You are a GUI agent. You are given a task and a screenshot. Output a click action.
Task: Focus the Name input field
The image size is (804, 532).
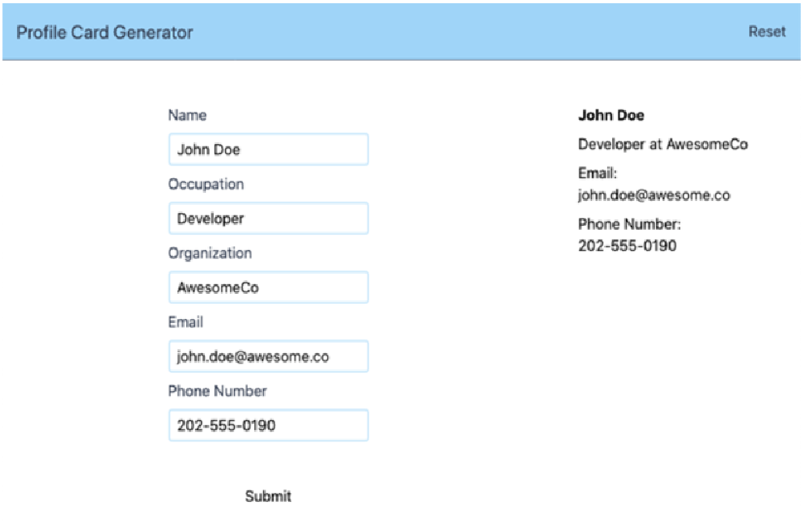268,149
